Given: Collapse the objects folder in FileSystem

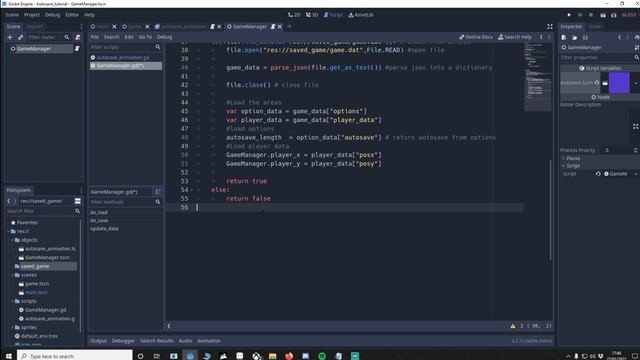Looking at the screenshot, I should (x=13, y=240).
